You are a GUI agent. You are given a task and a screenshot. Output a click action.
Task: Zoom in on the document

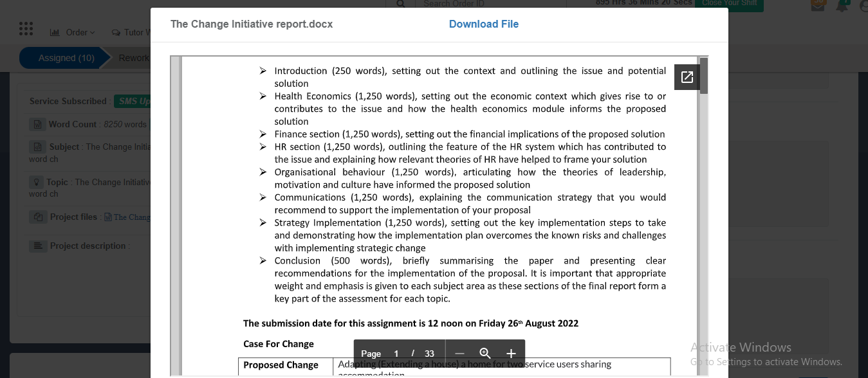click(511, 353)
